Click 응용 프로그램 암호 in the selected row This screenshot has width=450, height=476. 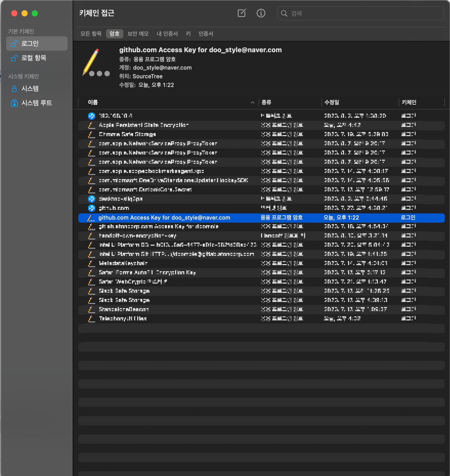click(282, 218)
